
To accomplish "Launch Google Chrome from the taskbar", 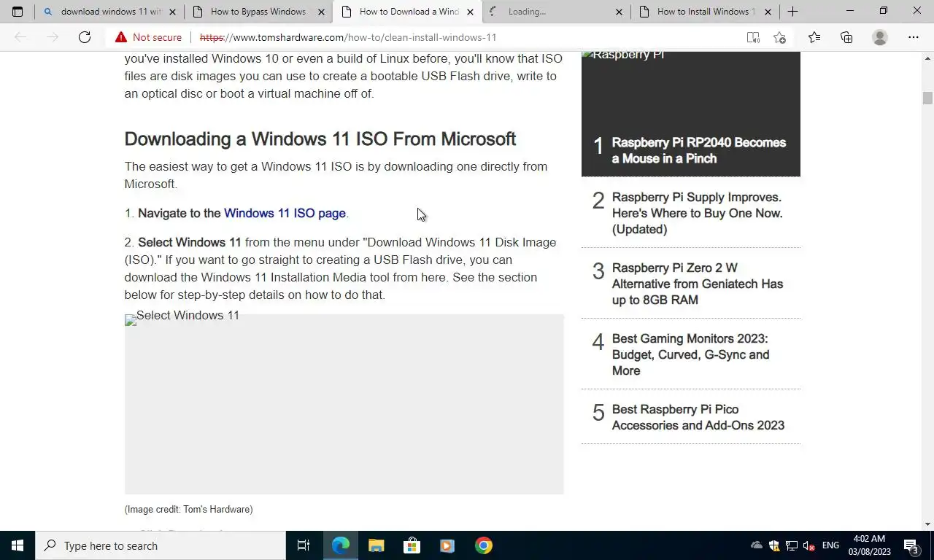I will (483, 545).
